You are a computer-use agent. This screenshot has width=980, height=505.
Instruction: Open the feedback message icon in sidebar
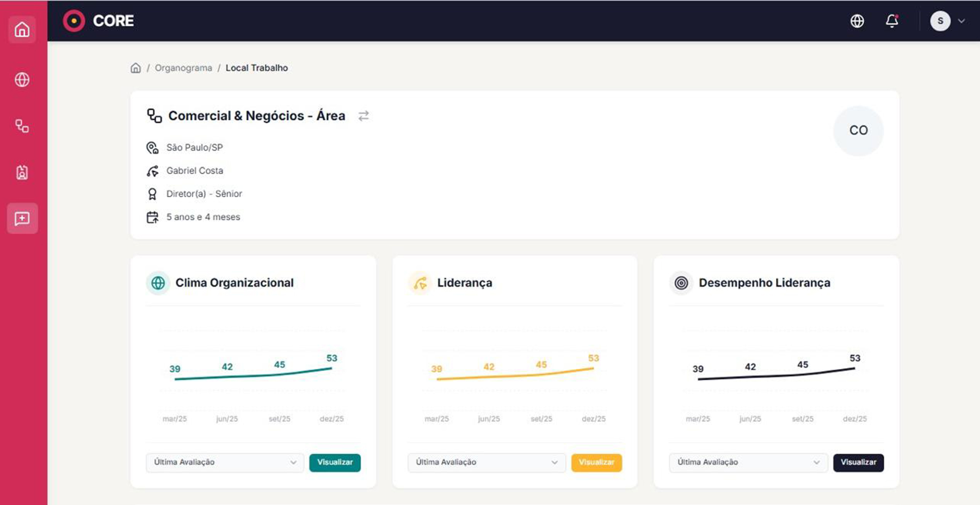point(22,218)
